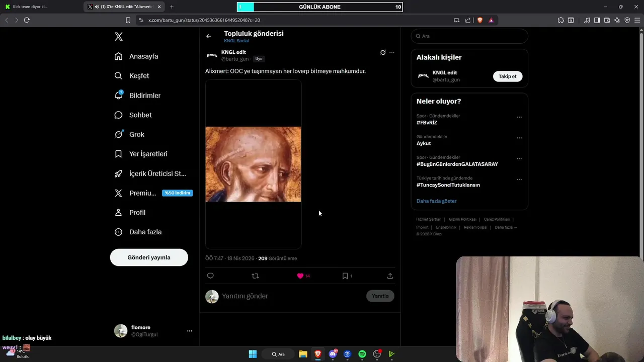Open Bildirimler notifications

click(137, 96)
